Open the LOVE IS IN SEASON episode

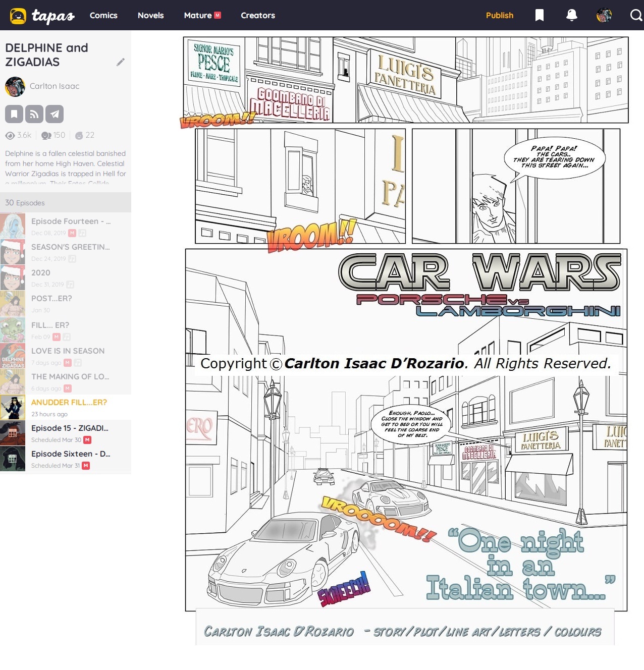point(68,351)
